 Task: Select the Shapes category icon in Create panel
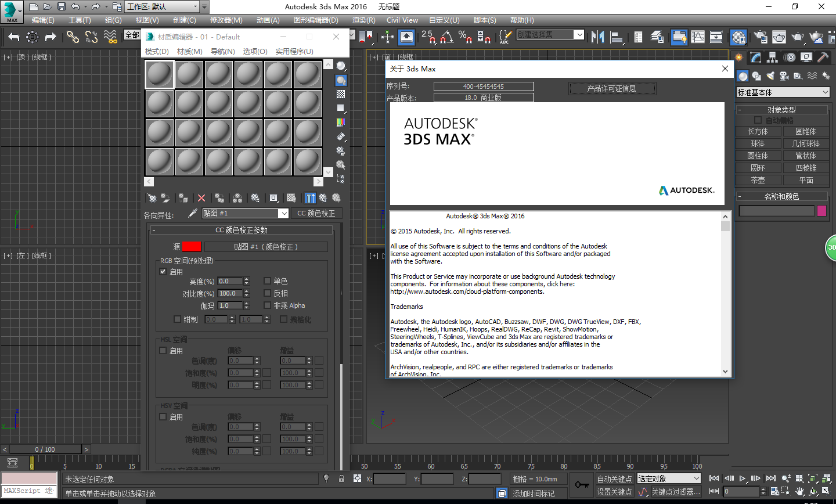[756, 76]
